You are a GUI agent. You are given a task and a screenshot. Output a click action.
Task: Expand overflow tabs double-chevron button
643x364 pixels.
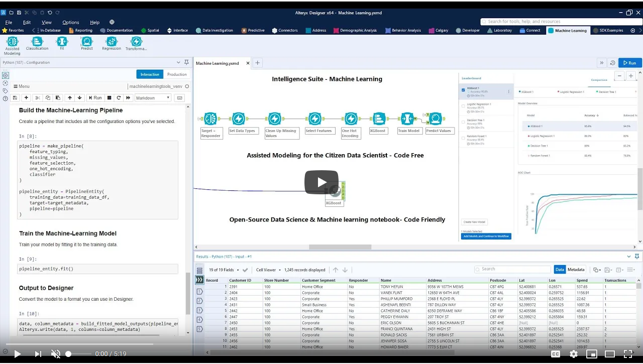point(601,63)
